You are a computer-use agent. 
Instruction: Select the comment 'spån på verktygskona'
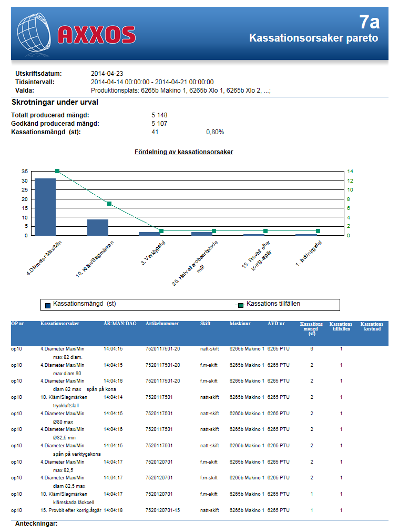[x=77, y=454]
